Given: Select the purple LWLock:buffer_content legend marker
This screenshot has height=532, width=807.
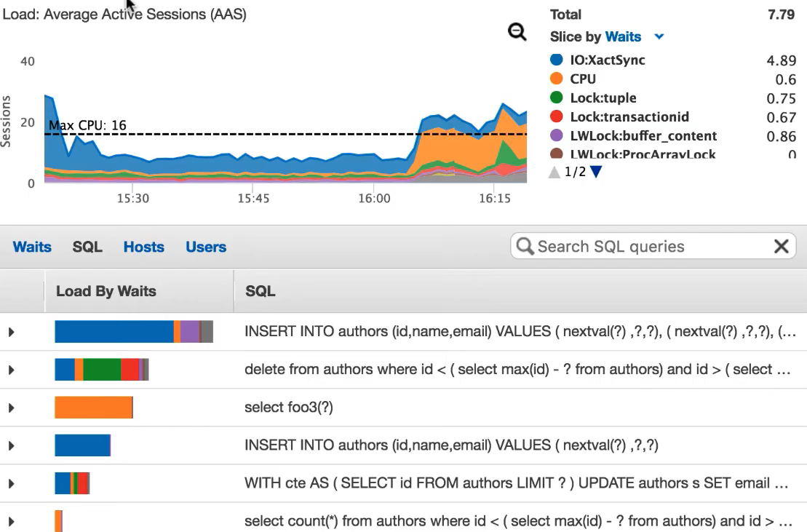Looking at the screenshot, I should [557, 136].
